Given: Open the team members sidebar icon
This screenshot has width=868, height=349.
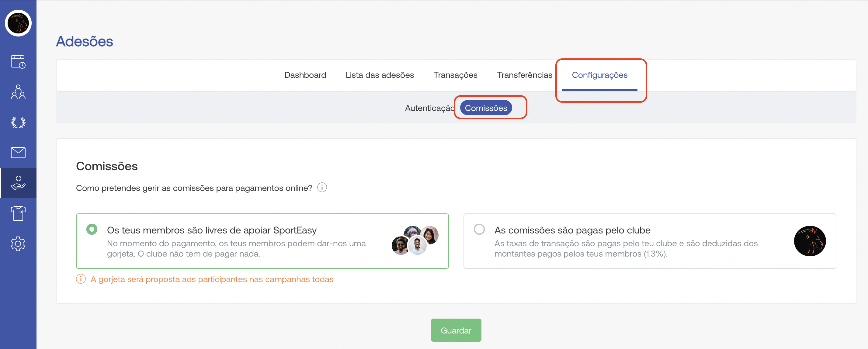Looking at the screenshot, I should [x=18, y=92].
